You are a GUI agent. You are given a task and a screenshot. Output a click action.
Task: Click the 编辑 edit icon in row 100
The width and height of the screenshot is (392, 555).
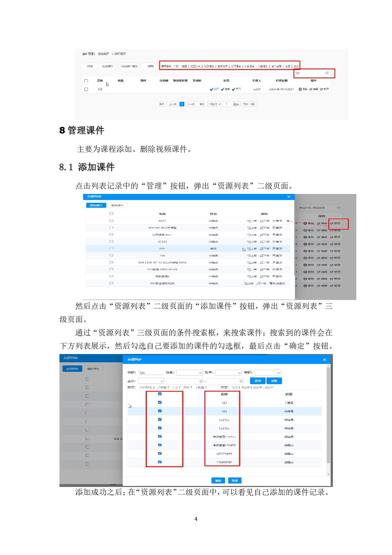(x=311, y=89)
